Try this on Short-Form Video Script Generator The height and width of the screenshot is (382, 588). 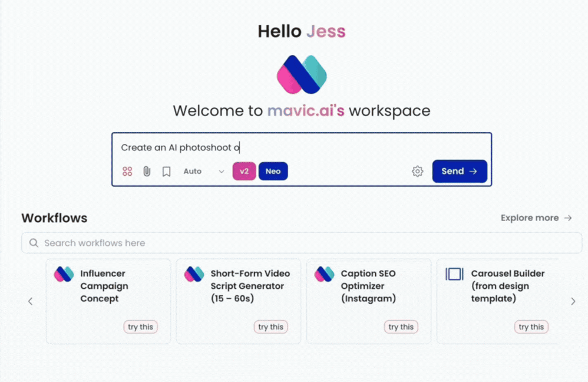click(271, 327)
